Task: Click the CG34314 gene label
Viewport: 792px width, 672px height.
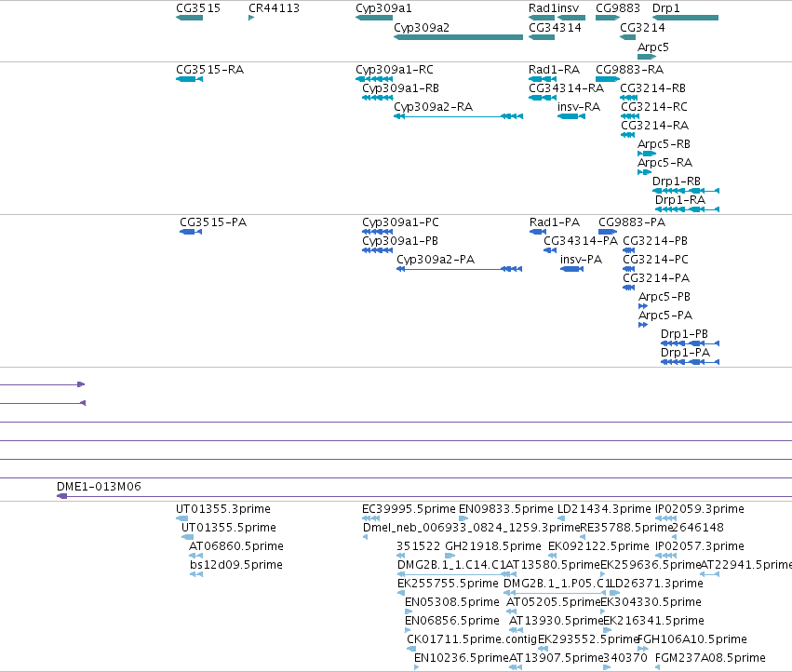Action: [555, 28]
